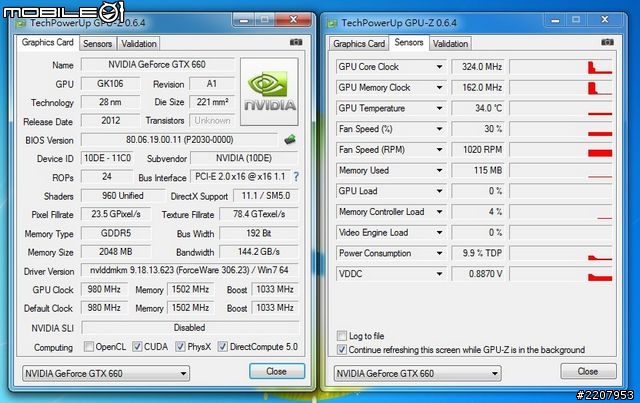Viewport: 640px width, 403px height.
Task: Open the Memory Used sensor dropdown
Action: 439,170
